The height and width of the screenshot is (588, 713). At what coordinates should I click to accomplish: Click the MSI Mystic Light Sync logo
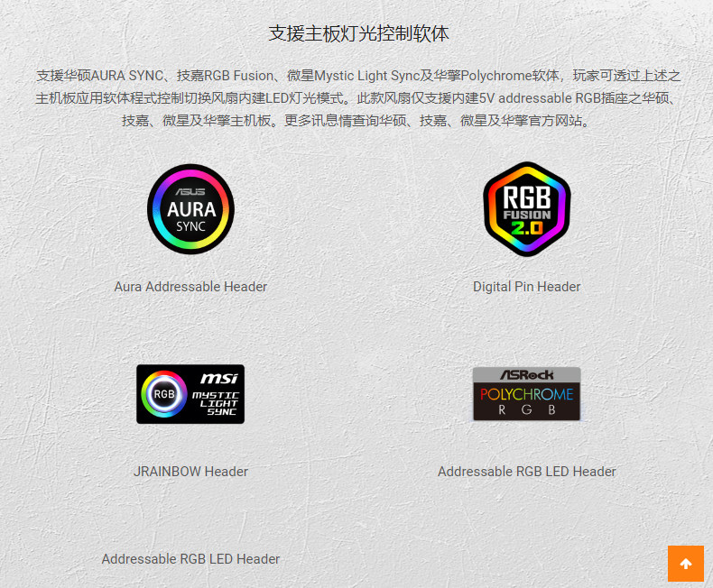(x=190, y=394)
